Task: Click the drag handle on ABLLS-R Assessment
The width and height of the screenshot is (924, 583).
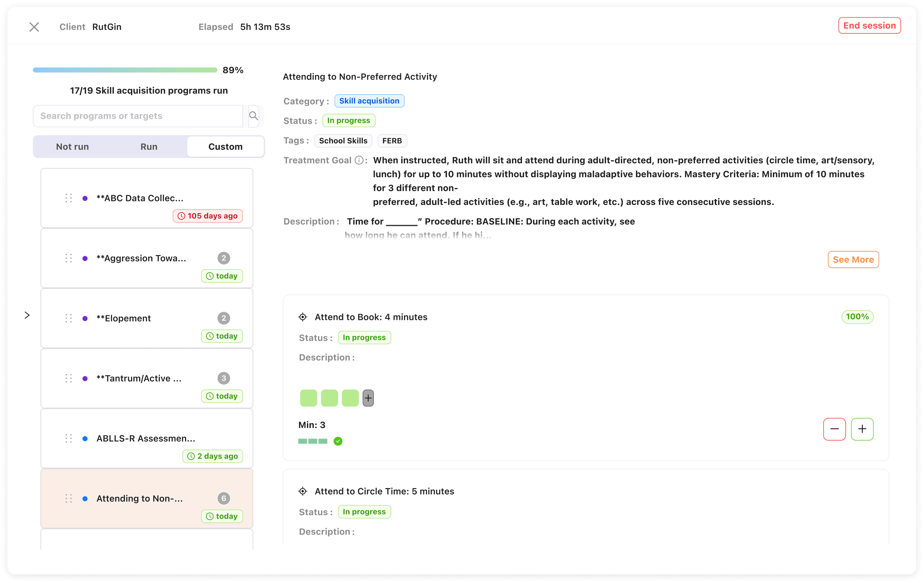Action: point(69,438)
